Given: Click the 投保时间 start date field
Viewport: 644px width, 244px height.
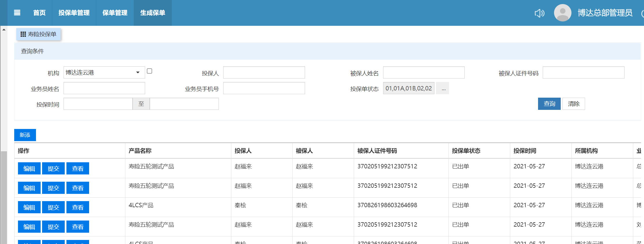Looking at the screenshot, I should (x=98, y=104).
